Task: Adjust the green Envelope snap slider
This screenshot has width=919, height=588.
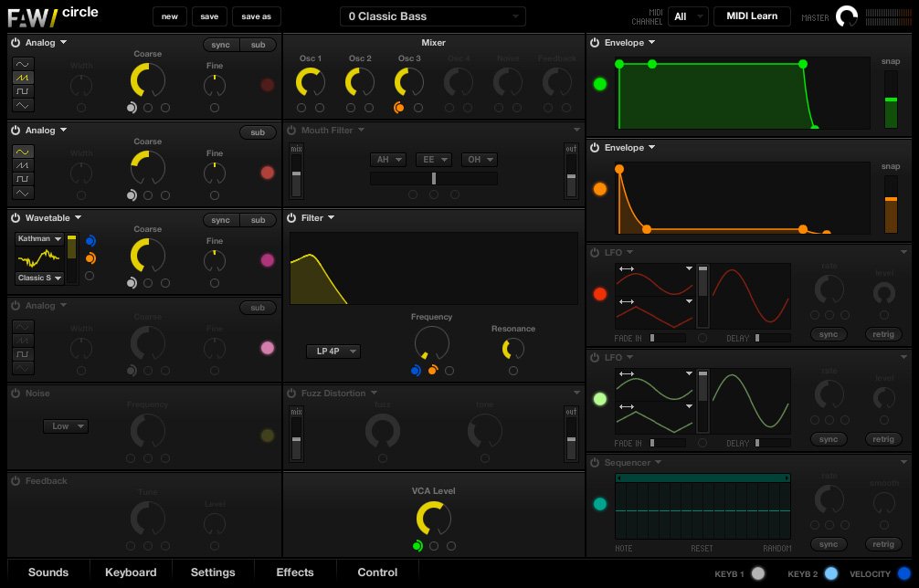Action: pyautogui.click(x=891, y=99)
